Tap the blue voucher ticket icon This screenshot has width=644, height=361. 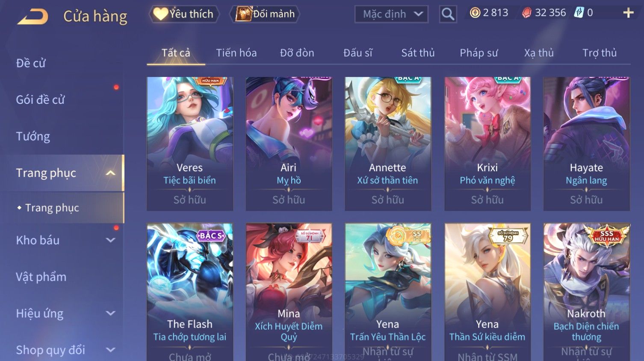click(579, 12)
